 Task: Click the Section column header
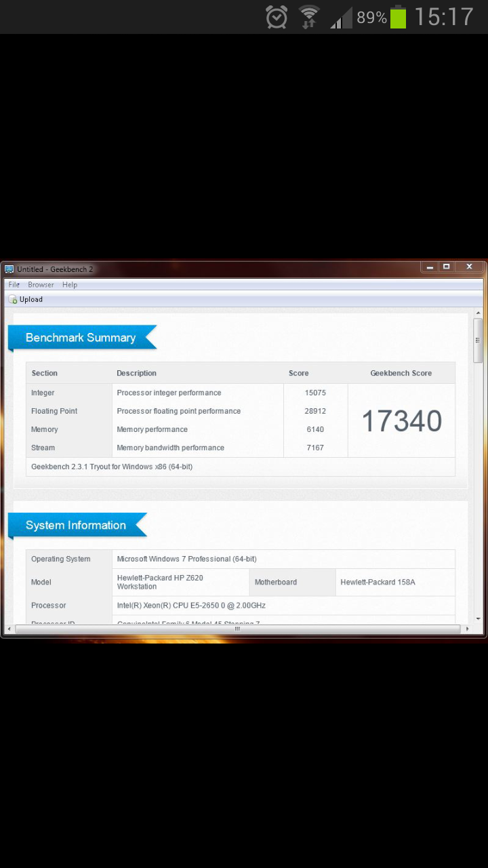coord(45,373)
